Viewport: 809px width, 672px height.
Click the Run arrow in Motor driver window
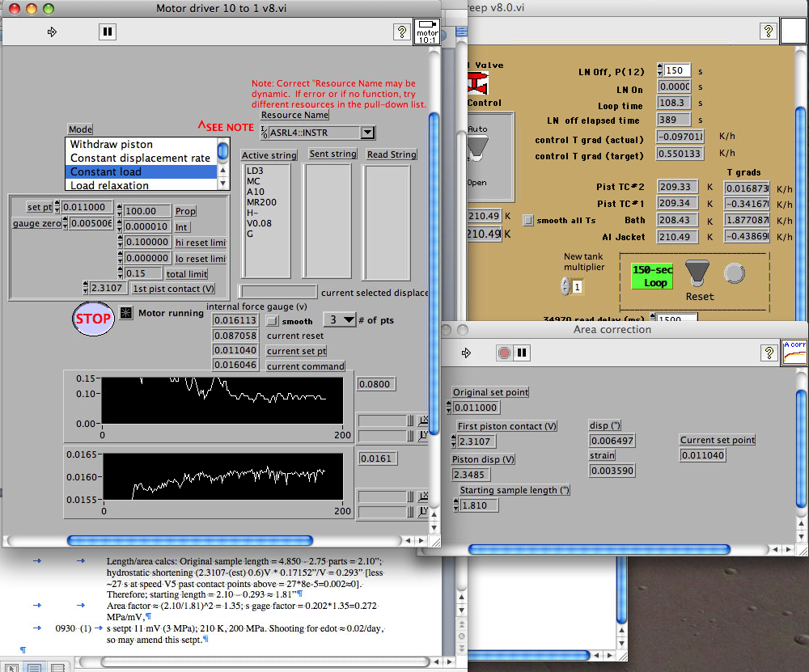coord(53,32)
